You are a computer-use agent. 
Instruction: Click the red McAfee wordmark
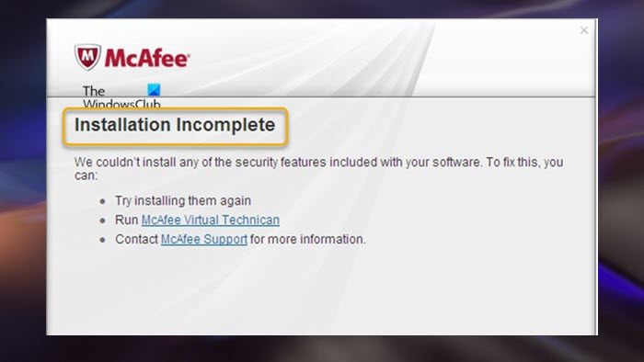coord(147,57)
